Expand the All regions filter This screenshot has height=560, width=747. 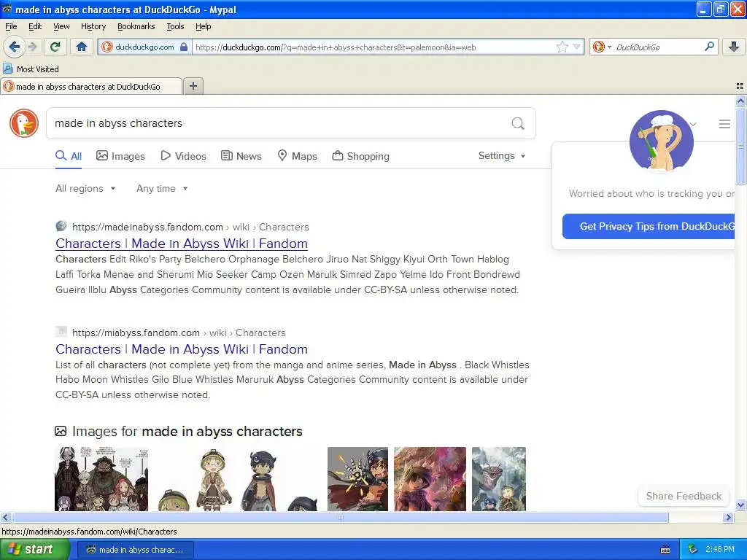[x=85, y=189]
